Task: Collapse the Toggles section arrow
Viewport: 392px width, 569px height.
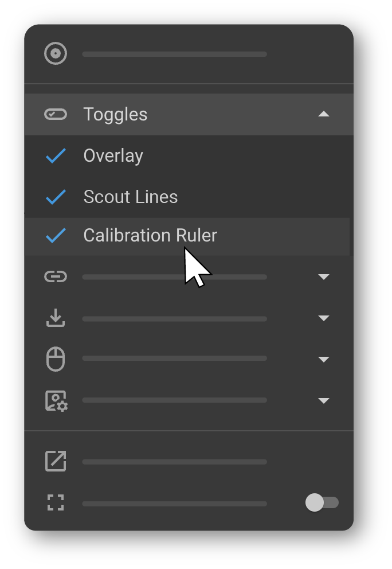Action: pos(324,114)
